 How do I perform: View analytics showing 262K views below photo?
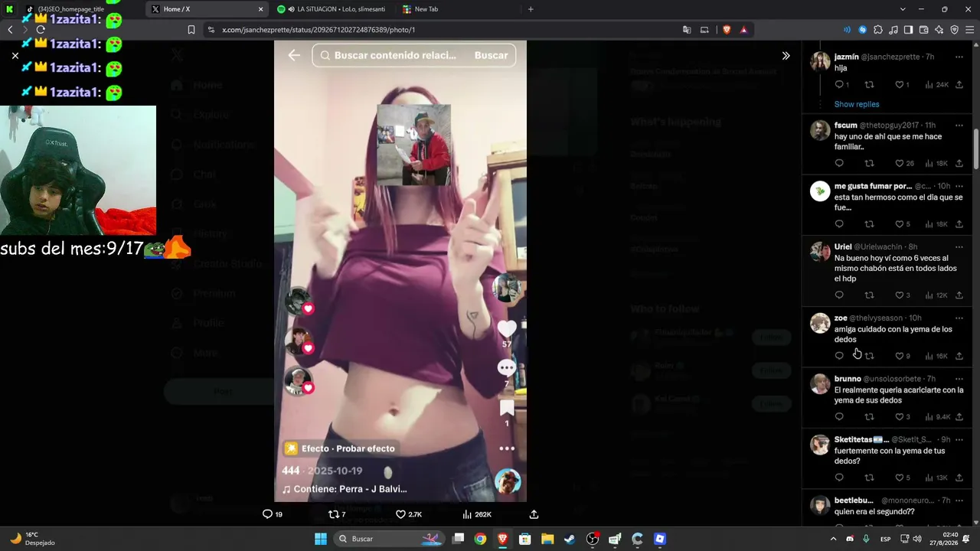(x=477, y=514)
